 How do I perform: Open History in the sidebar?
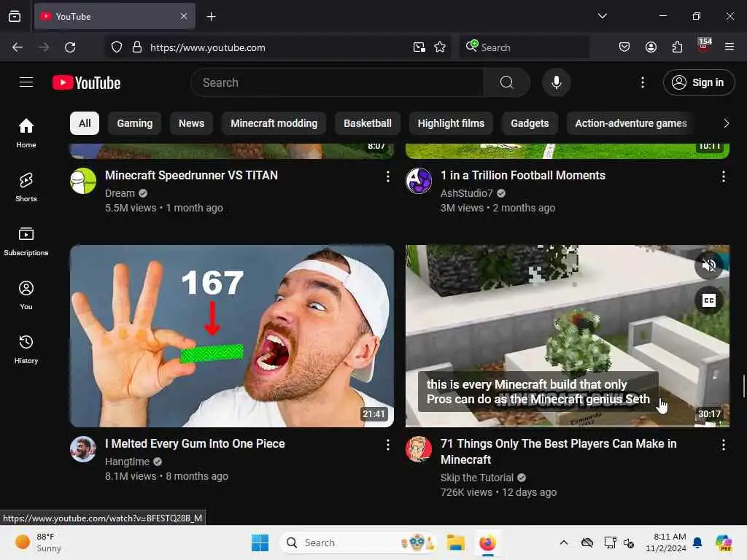[26, 349]
